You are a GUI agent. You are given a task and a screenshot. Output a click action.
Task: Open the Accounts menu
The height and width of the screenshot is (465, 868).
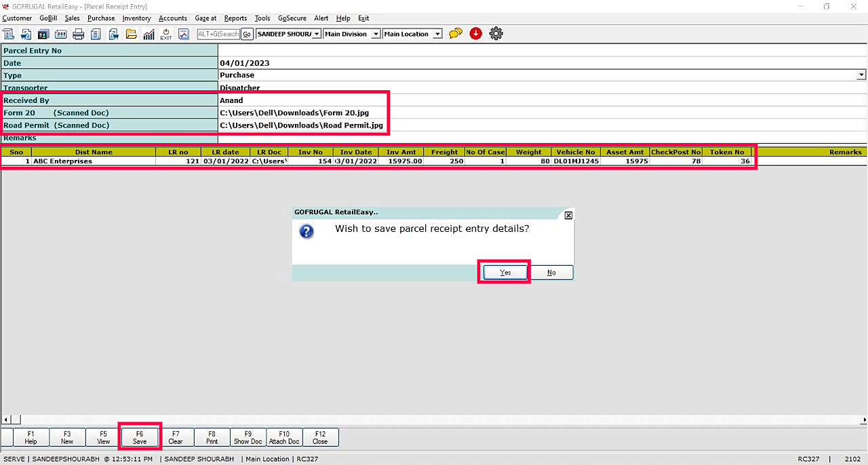pos(173,18)
